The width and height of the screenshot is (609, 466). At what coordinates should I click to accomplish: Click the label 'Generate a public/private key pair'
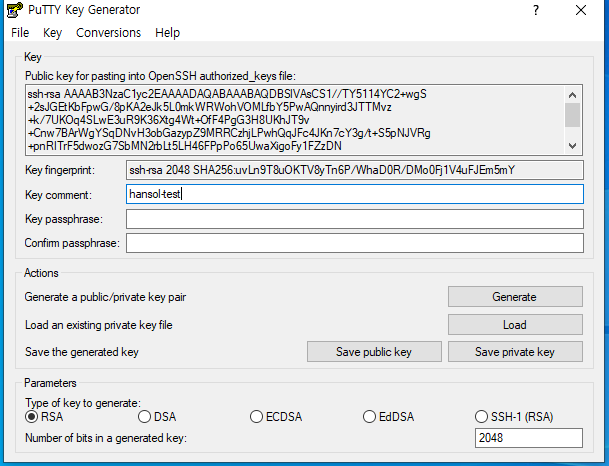[x=105, y=297]
